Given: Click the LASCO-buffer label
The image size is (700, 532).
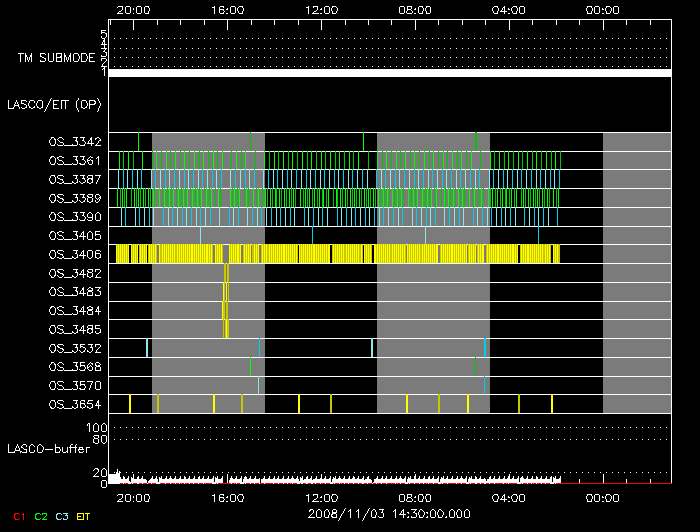Looking at the screenshot, I should pos(49,449).
